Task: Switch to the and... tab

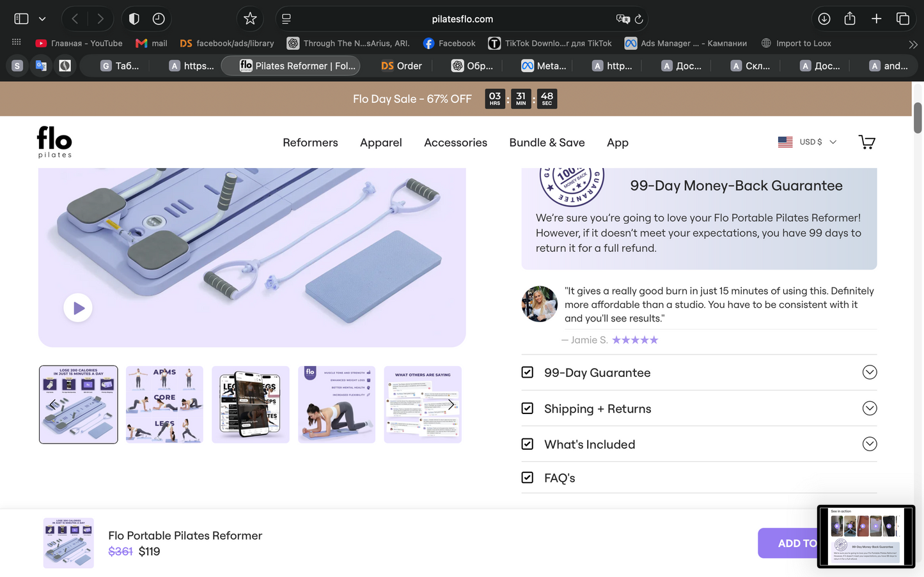Action: [889, 65]
